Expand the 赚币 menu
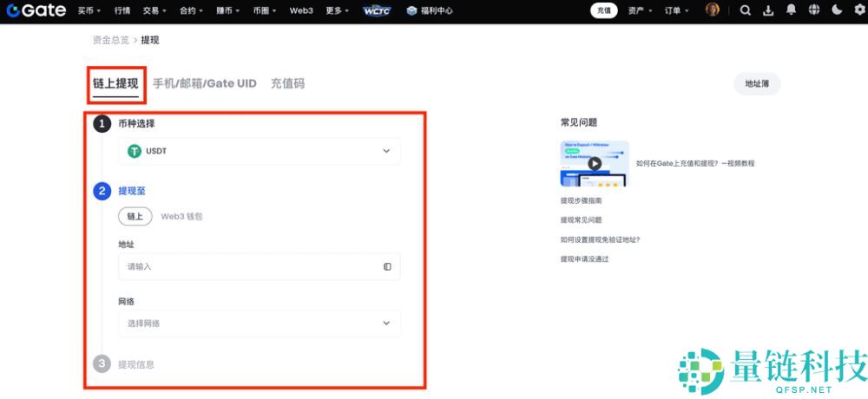 pyautogui.click(x=228, y=10)
